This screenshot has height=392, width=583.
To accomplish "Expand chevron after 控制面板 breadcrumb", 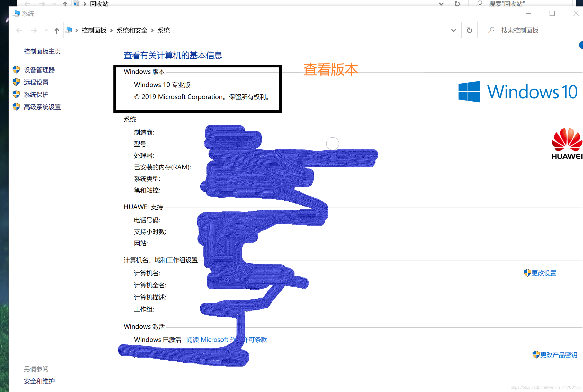I will click(111, 30).
